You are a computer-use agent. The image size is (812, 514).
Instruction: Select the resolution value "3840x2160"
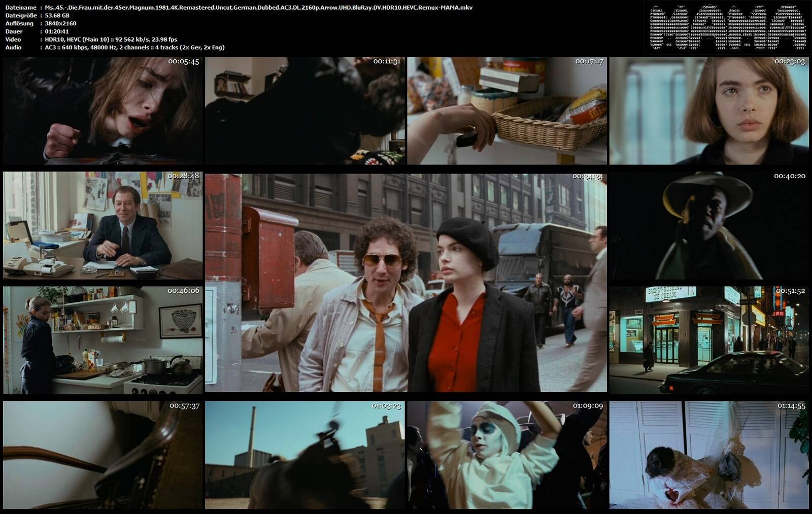point(60,23)
